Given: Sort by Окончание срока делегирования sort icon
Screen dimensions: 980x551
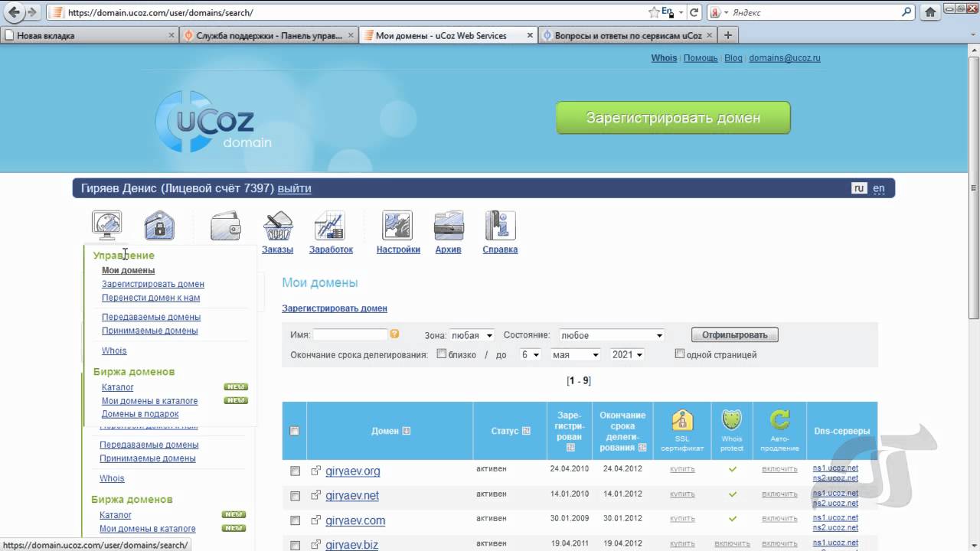Looking at the screenshot, I should [642, 448].
